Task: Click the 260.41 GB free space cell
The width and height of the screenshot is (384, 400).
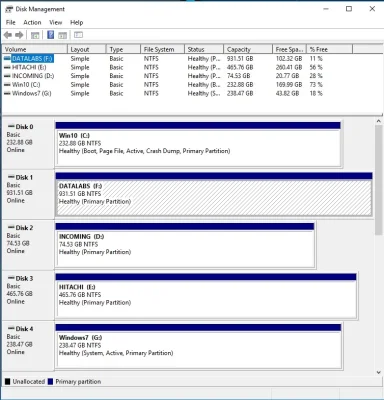Action: pos(289,67)
